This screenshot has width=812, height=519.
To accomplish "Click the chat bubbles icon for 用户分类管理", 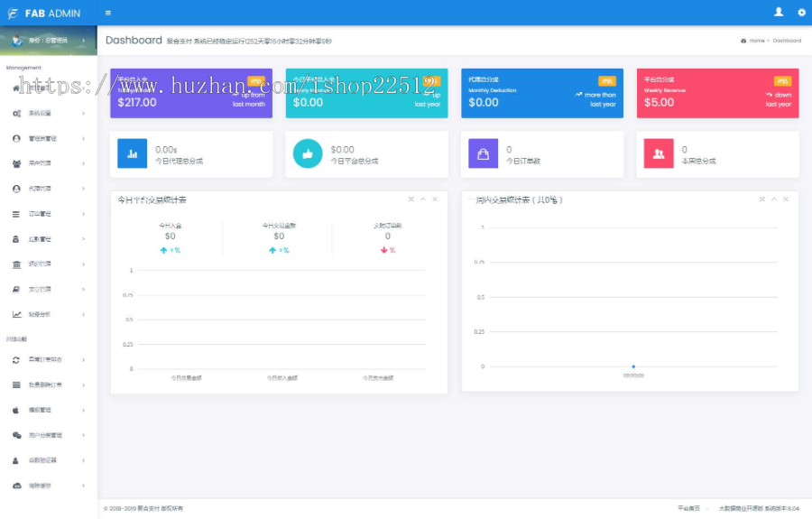I will [16, 435].
